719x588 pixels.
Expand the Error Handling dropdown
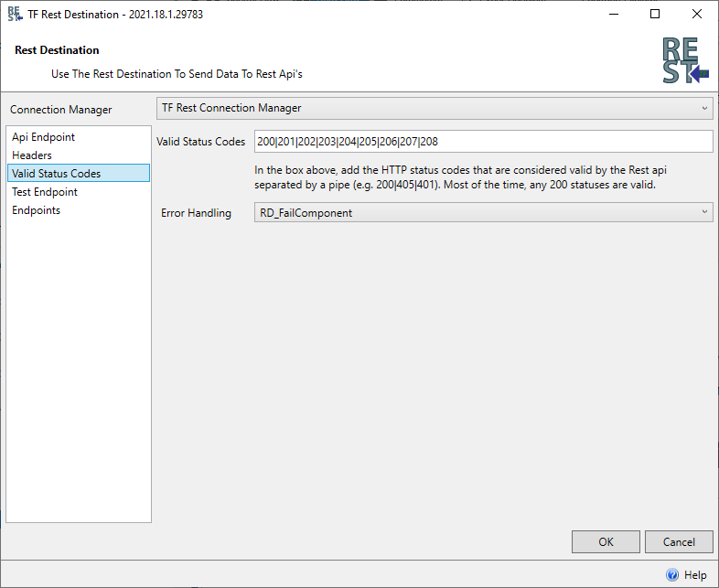pyautogui.click(x=483, y=213)
